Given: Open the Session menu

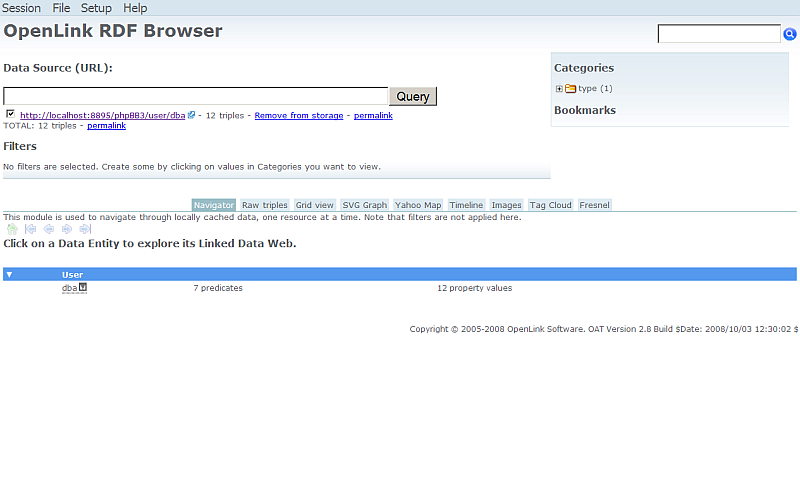Looking at the screenshot, I should coord(21,8).
